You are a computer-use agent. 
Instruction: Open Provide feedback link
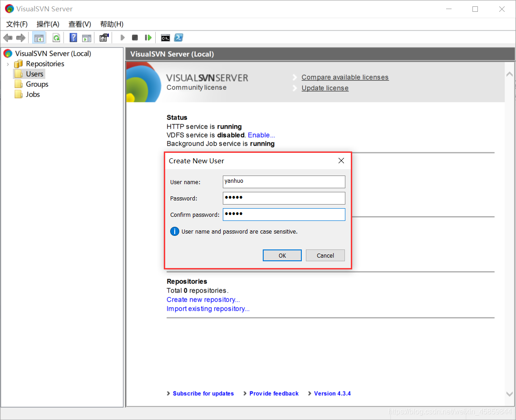274,393
